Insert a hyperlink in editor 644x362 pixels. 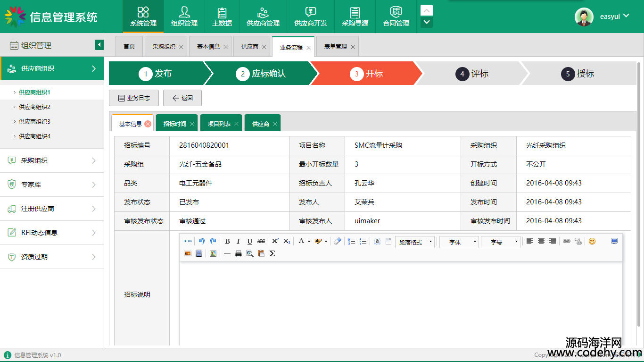coord(567,241)
